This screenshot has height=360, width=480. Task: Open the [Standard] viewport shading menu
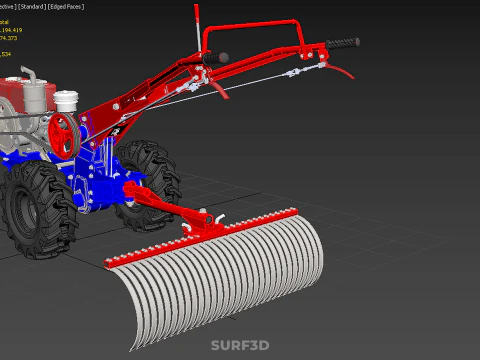[32, 7]
